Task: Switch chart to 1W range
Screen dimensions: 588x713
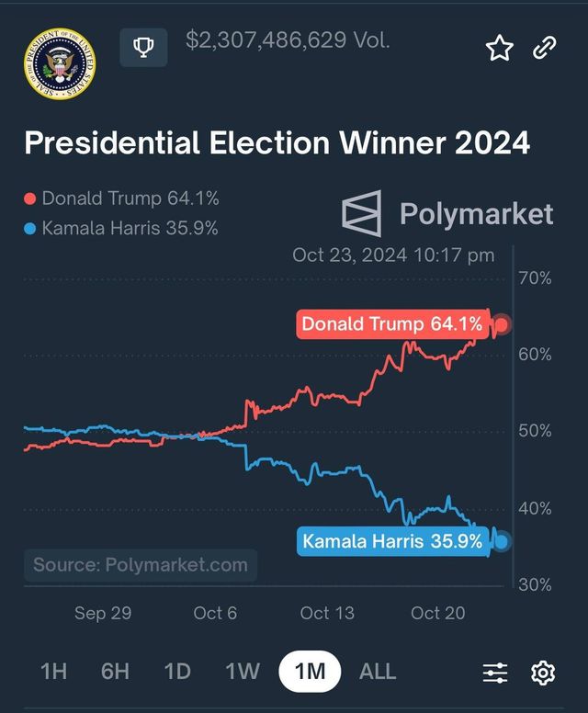Action: tap(243, 672)
